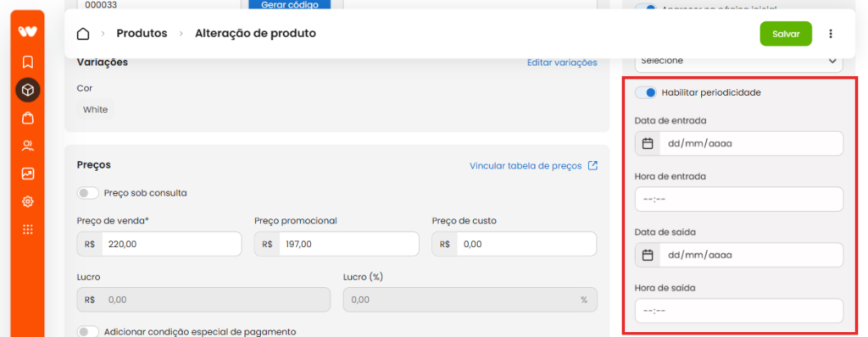Open calendar icon for Data de entrada
The image size is (868, 337).
click(x=648, y=144)
